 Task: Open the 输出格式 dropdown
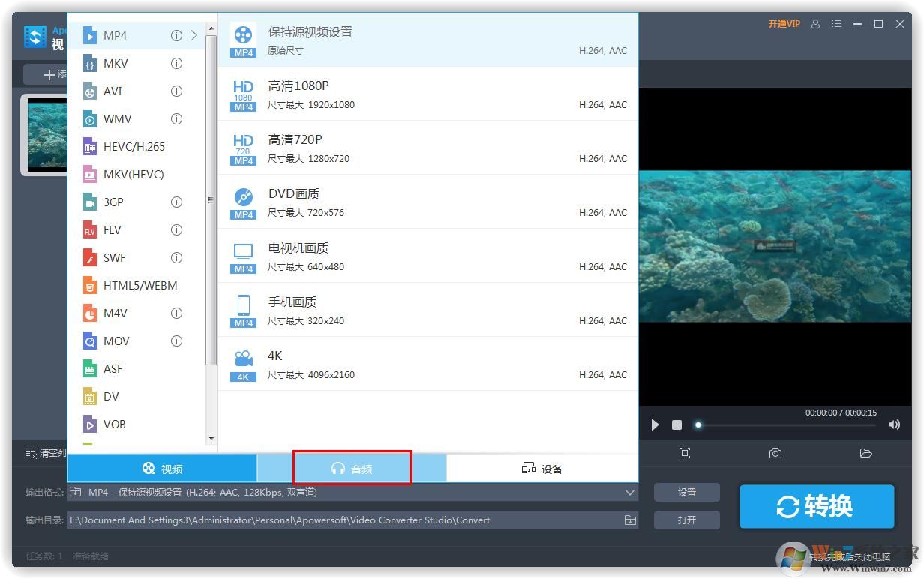631,493
